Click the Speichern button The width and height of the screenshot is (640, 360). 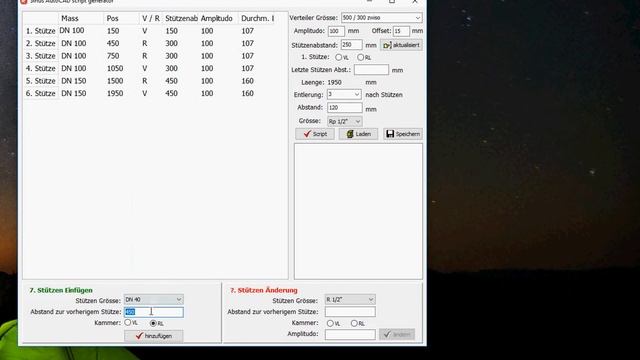[x=402, y=134]
